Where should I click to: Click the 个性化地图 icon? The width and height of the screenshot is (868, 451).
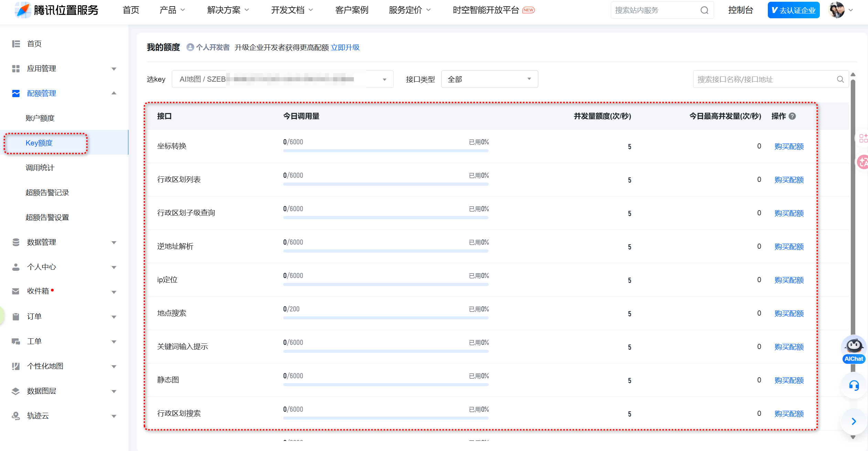(x=16, y=366)
